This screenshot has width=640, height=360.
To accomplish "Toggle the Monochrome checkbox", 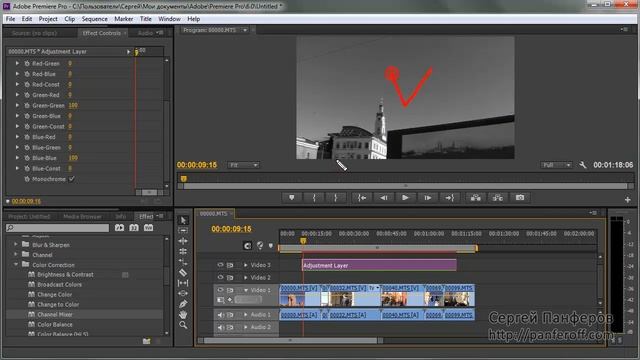I will coord(72,179).
